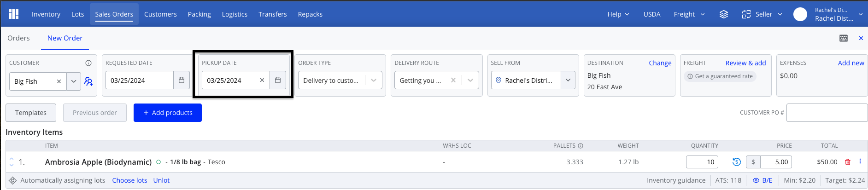Open the Logistics section

pos(235,14)
